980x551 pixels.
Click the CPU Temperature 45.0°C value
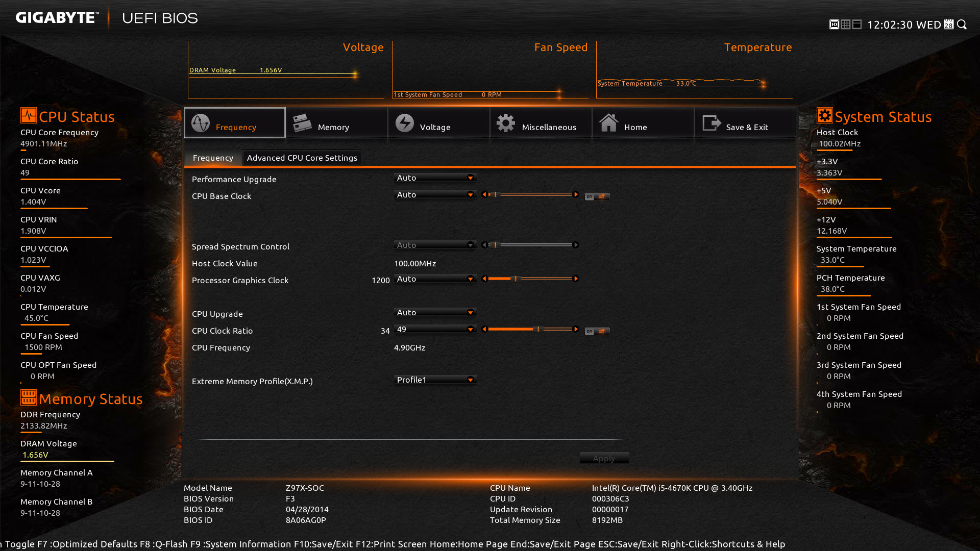click(36, 318)
